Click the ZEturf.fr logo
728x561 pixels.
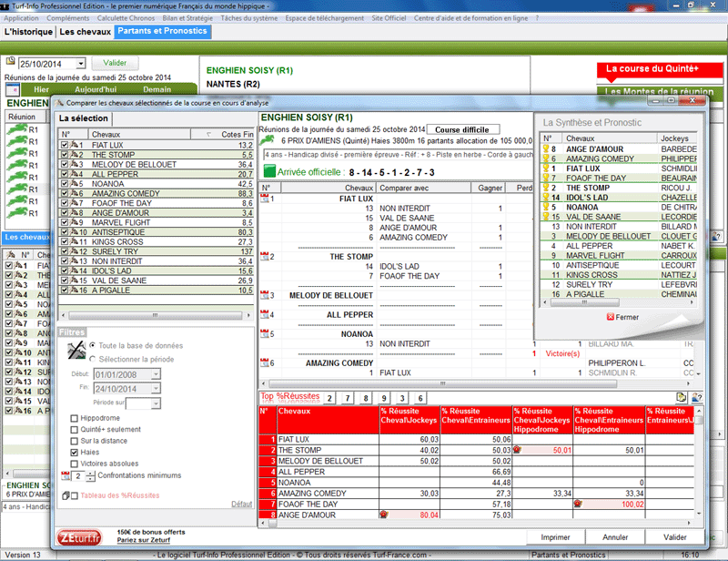[x=79, y=537]
